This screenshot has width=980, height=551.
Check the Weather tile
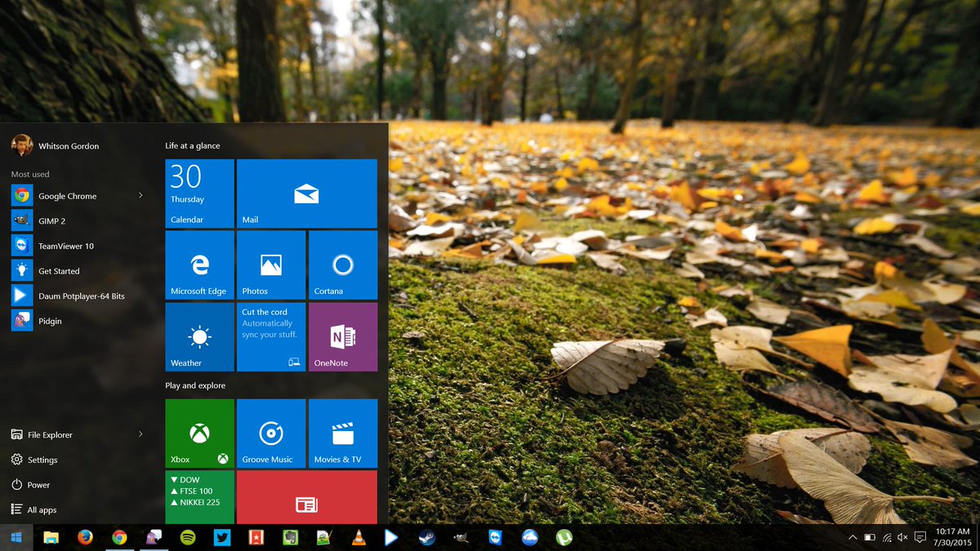point(198,336)
